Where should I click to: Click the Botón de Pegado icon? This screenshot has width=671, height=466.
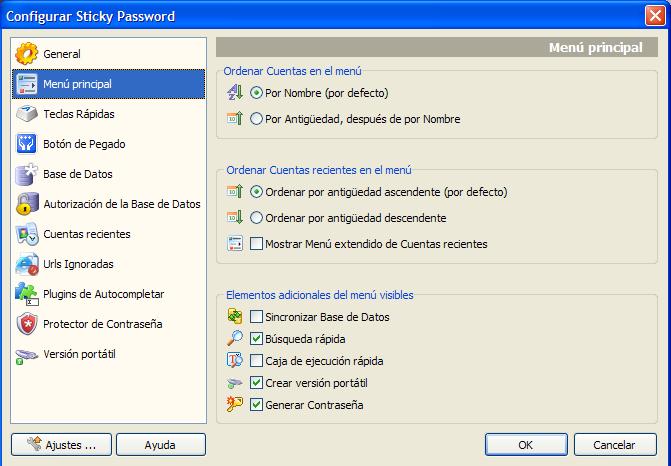(x=27, y=144)
